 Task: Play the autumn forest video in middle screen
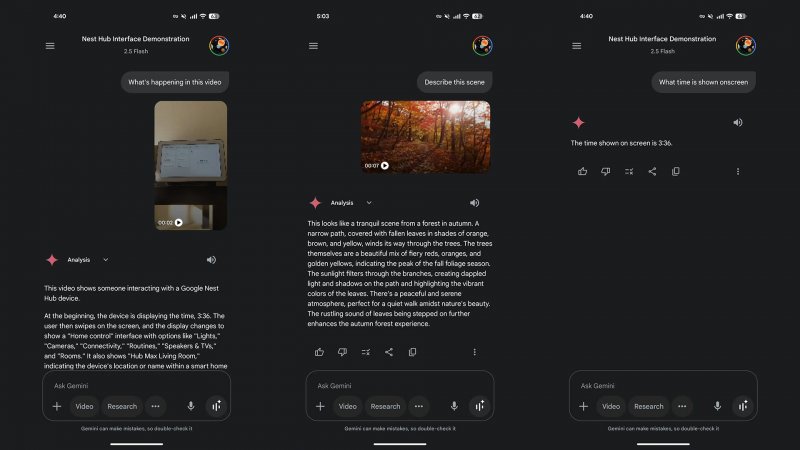[x=385, y=165]
